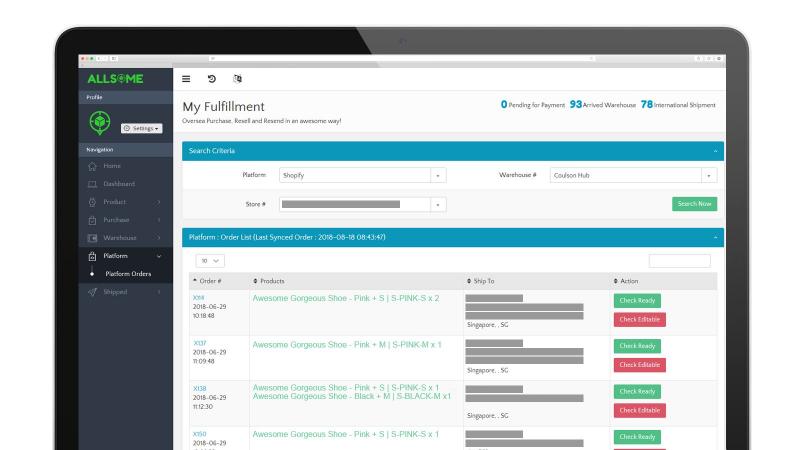
Task: Open the page size 10 dropdown
Action: point(210,261)
